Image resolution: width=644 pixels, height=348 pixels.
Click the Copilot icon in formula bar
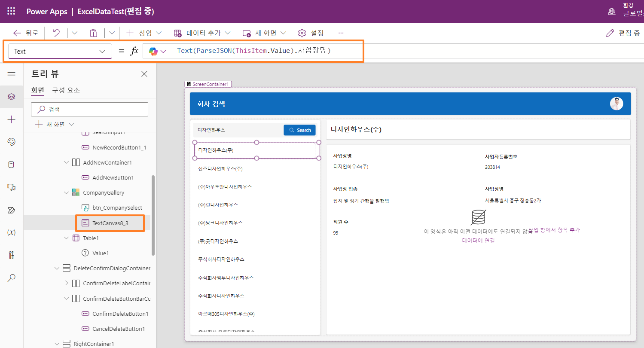pyautogui.click(x=153, y=51)
